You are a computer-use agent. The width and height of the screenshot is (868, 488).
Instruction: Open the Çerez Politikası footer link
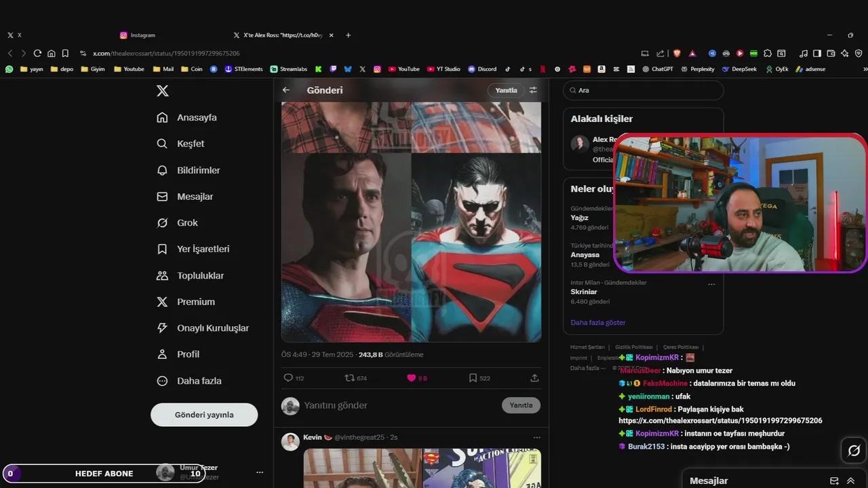[681, 347]
